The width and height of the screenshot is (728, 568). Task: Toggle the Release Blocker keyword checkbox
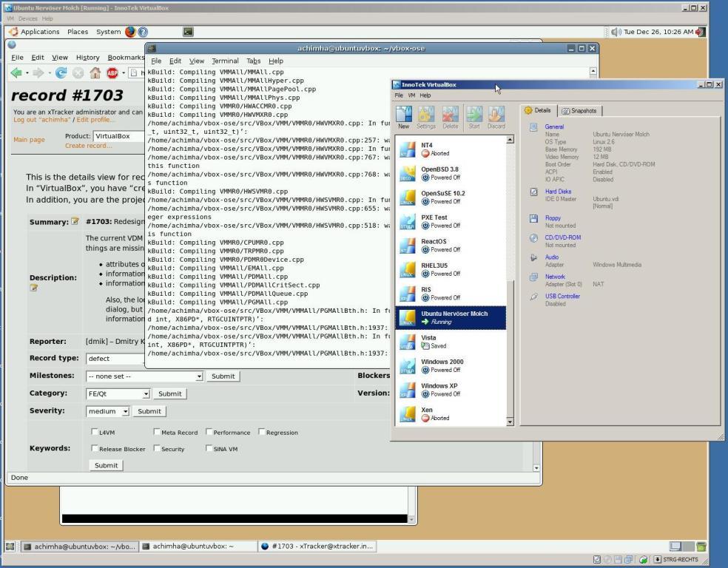(95, 448)
